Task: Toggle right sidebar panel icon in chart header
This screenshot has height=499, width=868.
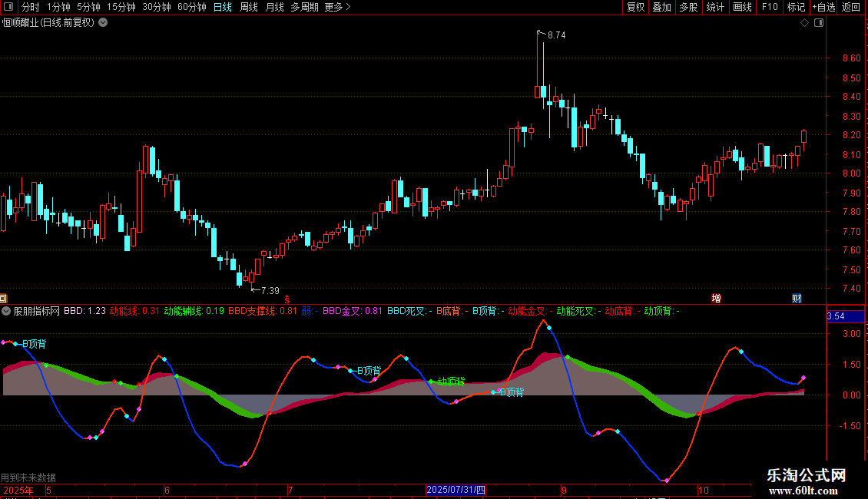Action: [819, 23]
